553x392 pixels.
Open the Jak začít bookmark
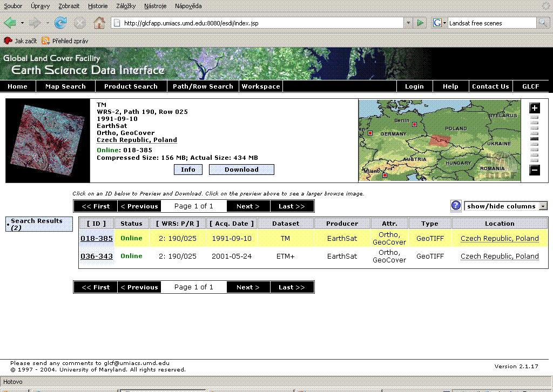click(x=21, y=41)
